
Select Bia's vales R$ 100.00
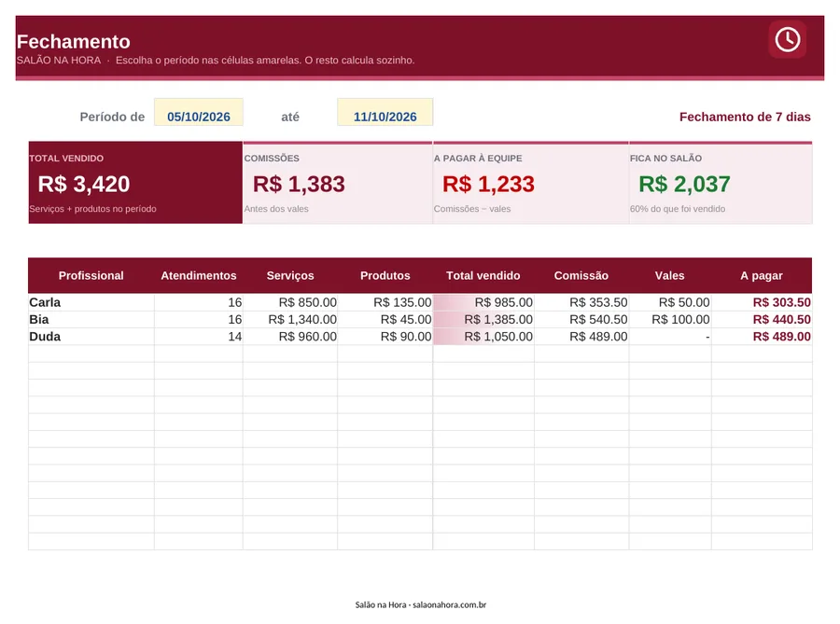(670, 320)
